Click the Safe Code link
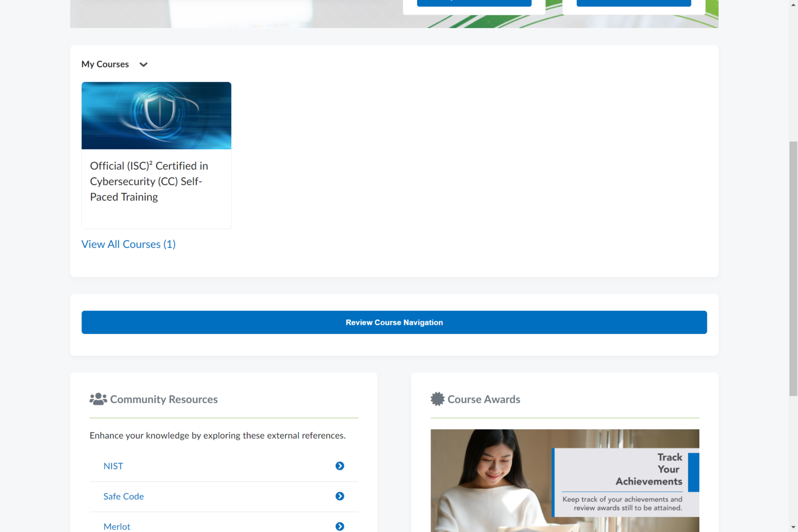The height and width of the screenshot is (532, 798). pyautogui.click(x=123, y=496)
